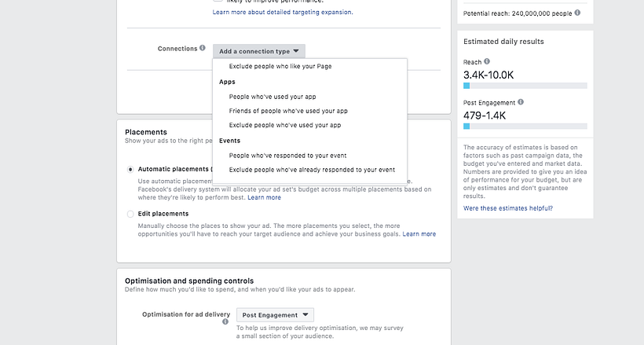The width and height of the screenshot is (644, 345).
Task: Select Exclude people who've already responded to your event
Action: pyautogui.click(x=312, y=170)
